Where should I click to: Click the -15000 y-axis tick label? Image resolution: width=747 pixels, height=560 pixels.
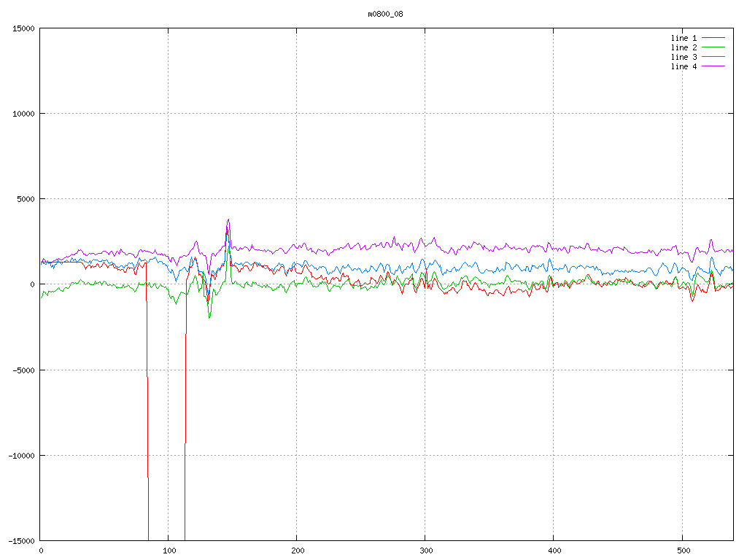(x=21, y=540)
